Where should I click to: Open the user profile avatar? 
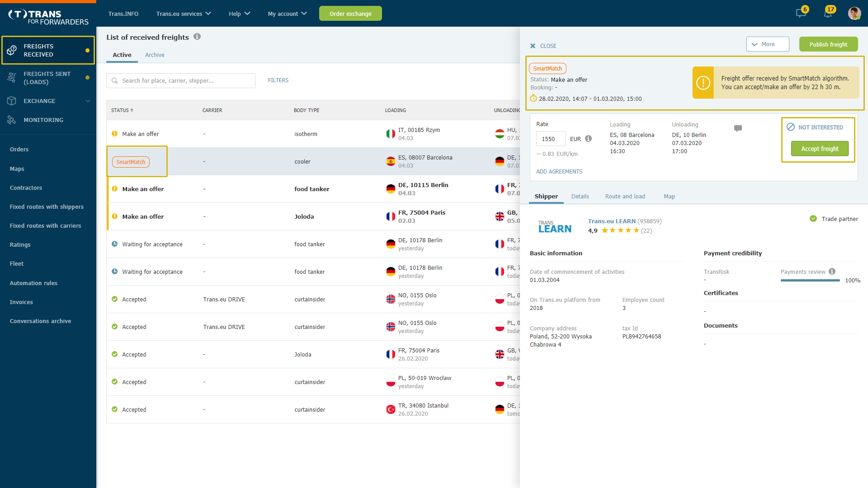(x=854, y=13)
